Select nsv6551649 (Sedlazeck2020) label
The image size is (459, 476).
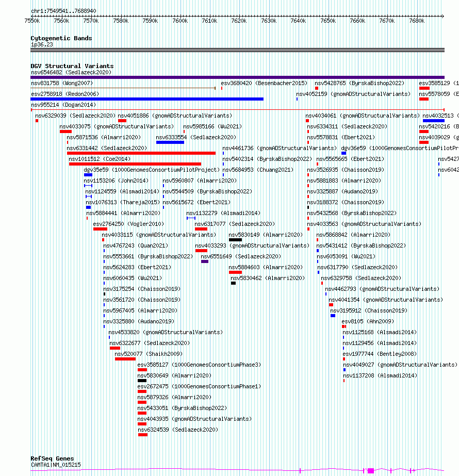pos(241,256)
